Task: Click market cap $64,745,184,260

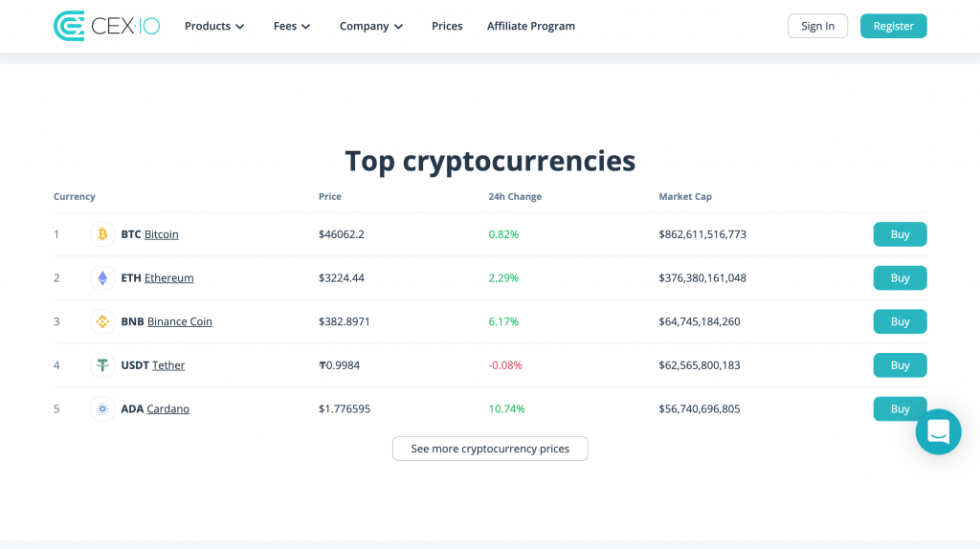Action: [x=700, y=321]
